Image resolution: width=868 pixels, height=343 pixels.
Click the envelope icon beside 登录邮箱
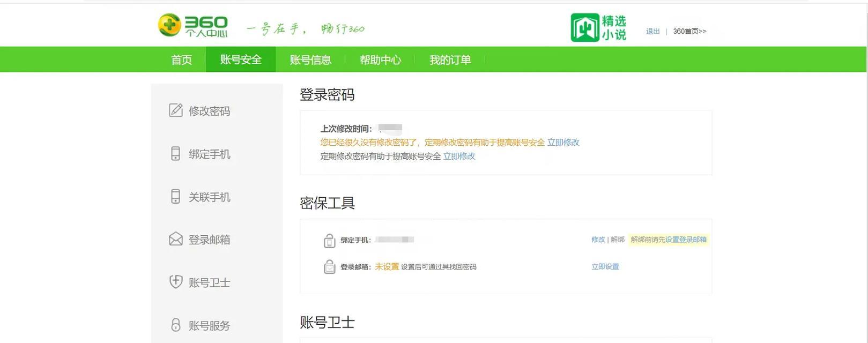point(176,239)
